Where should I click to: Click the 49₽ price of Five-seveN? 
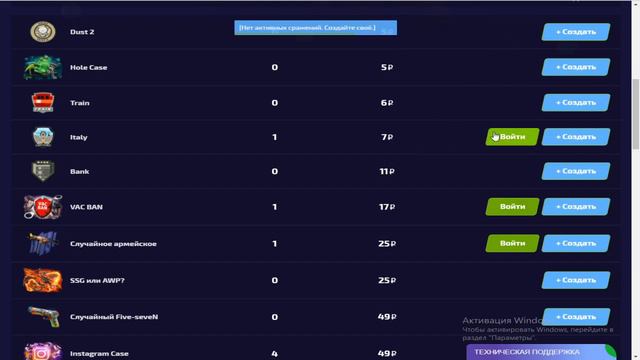point(387,316)
